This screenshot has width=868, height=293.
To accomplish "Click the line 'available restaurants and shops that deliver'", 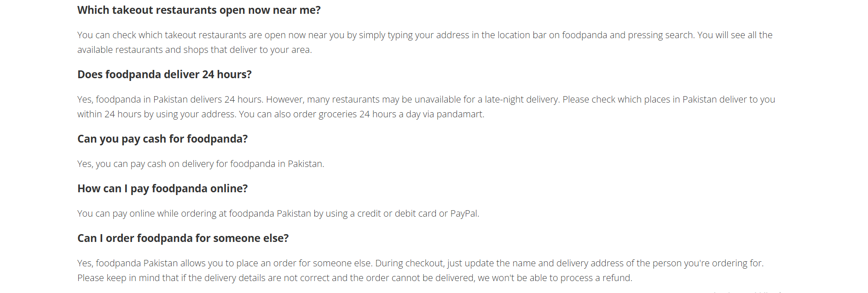I will click(195, 50).
